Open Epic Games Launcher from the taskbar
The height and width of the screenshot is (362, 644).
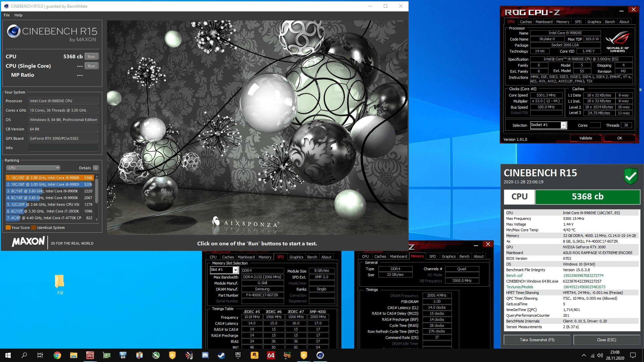pyautogui.click(x=238, y=355)
